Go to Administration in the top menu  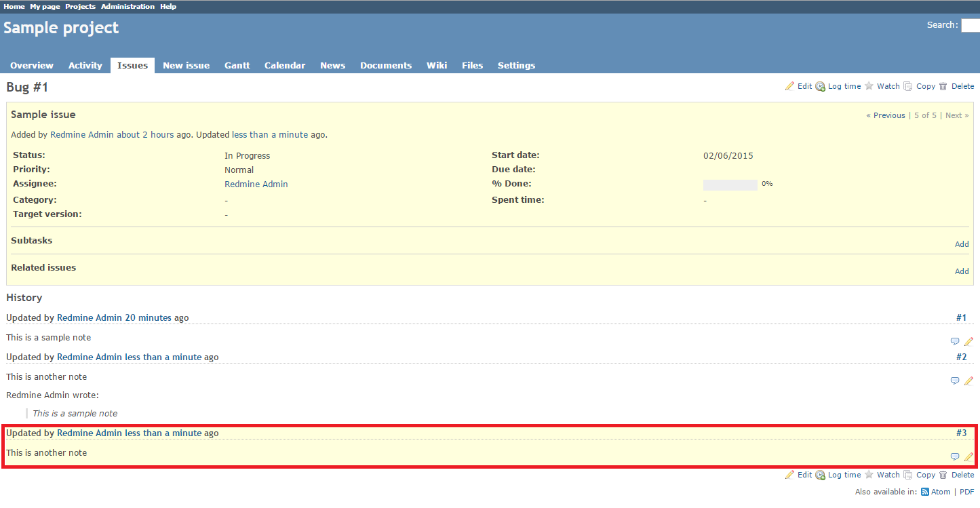tap(128, 6)
